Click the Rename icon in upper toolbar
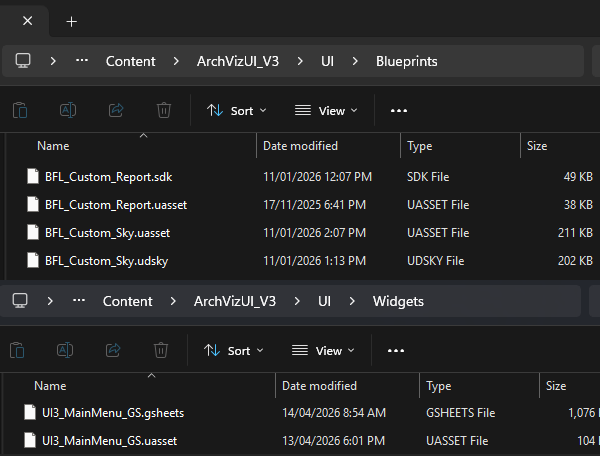The width and height of the screenshot is (600, 456). pyautogui.click(x=68, y=110)
